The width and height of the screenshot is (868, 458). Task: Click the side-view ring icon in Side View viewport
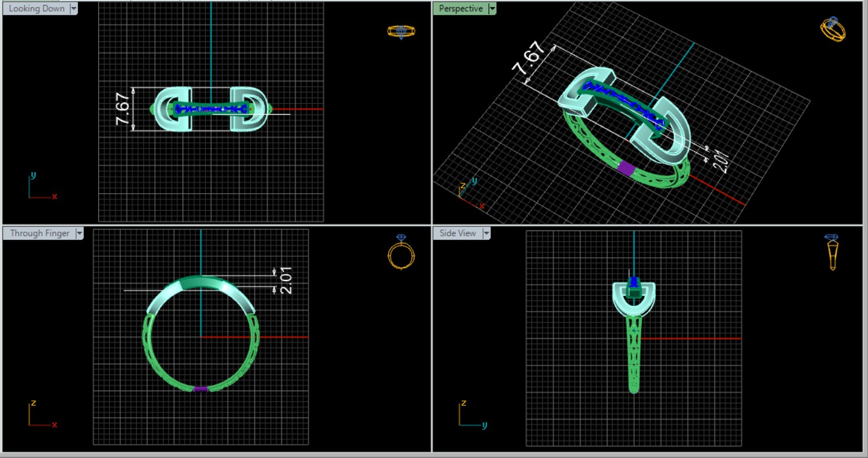[x=832, y=252]
